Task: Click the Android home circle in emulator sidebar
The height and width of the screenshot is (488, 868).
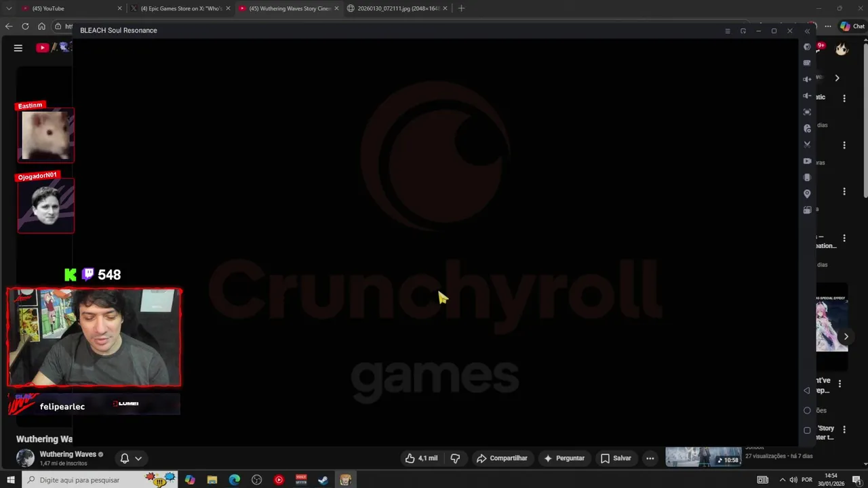Action: point(807,410)
